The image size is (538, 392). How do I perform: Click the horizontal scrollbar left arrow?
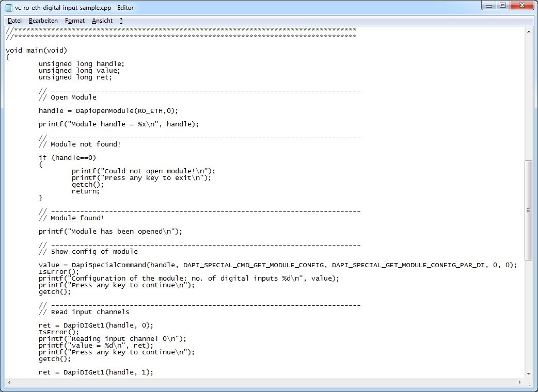tap(8, 383)
